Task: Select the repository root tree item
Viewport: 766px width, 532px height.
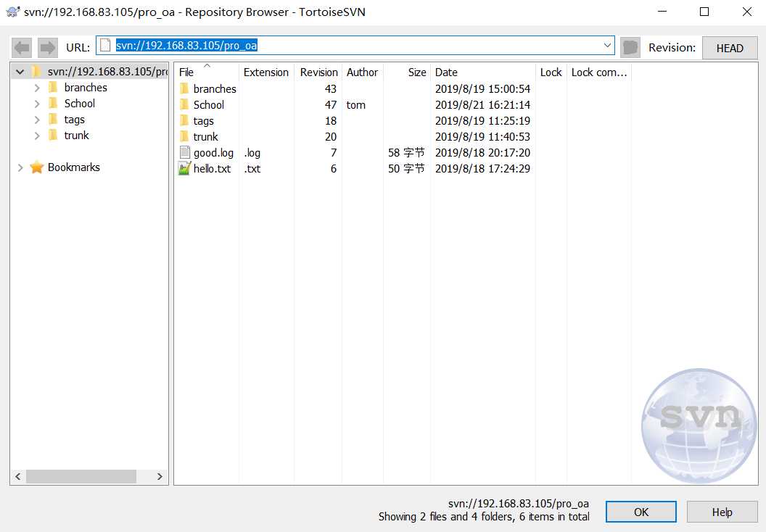Action: click(x=107, y=72)
